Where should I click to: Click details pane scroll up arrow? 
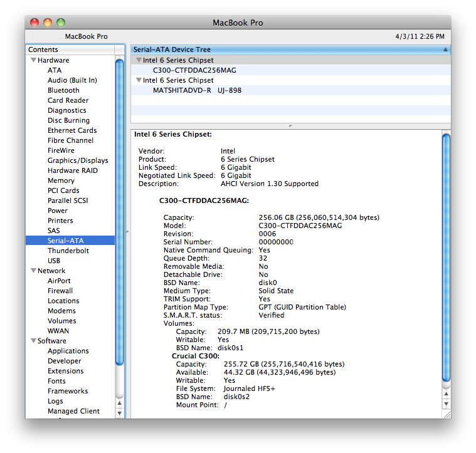[x=446, y=393]
